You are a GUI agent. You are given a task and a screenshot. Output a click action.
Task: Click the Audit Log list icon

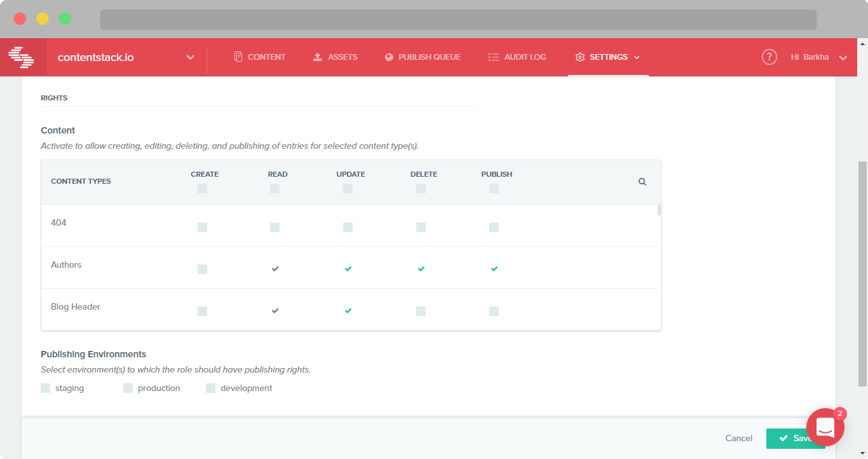pyautogui.click(x=493, y=57)
